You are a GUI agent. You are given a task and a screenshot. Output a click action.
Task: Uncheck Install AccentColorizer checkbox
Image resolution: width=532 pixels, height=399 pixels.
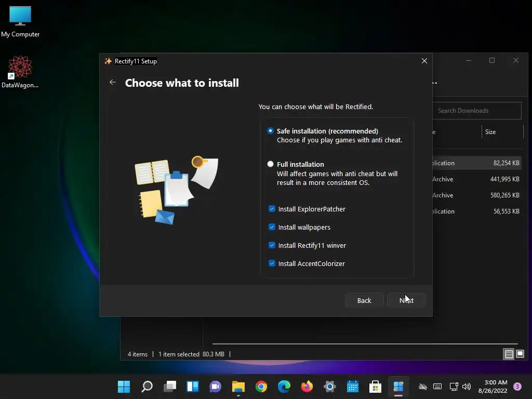(x=272, y=263)
